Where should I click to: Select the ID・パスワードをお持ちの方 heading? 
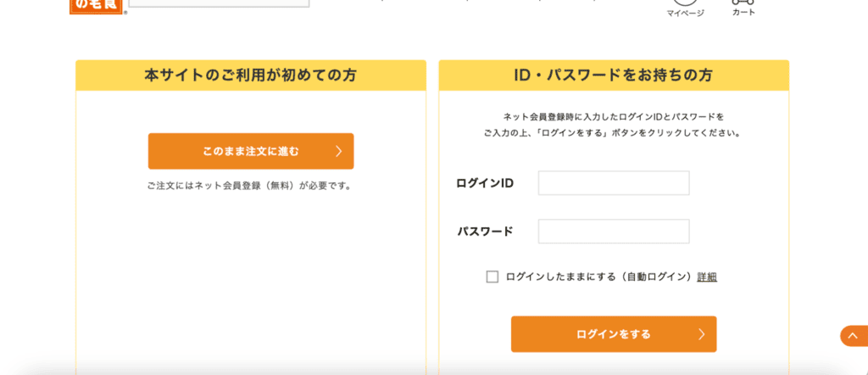(614, 76)
